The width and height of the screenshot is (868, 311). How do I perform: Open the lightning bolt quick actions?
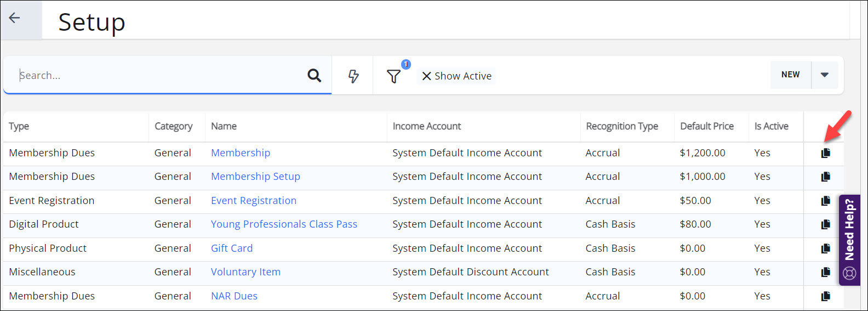pos(353,76)
